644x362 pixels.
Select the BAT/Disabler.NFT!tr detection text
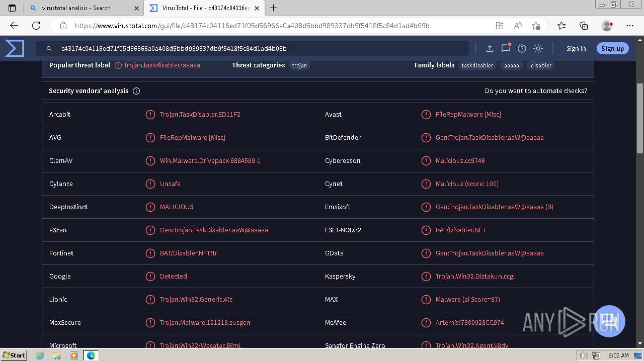189,253
